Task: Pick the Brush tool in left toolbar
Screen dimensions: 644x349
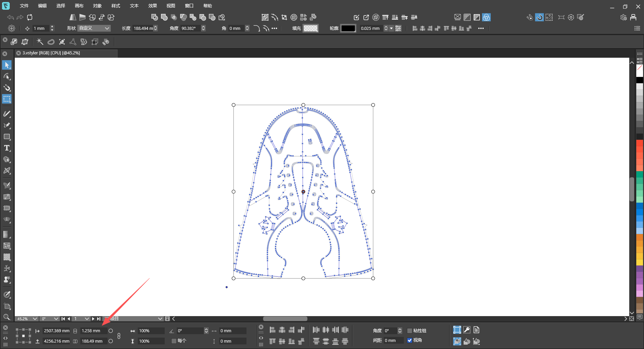Action: click(7, 114)
